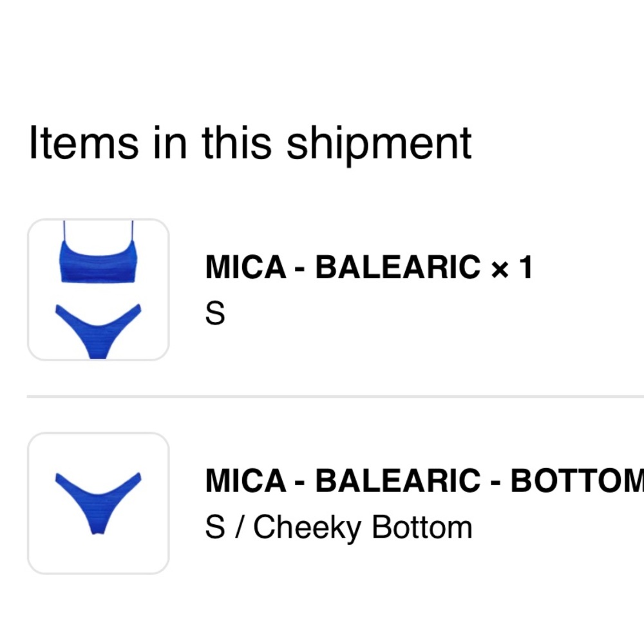This screenshot has width=644, height=644.
Task: Click "BALEARIC" in the second item title
Action: (397, 480)
